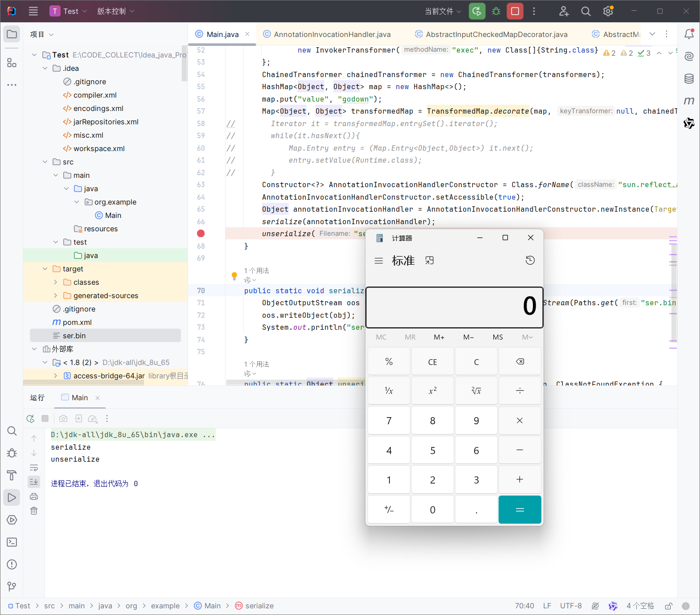
Task: Expand the classes folder
Action: pos(56,282)
